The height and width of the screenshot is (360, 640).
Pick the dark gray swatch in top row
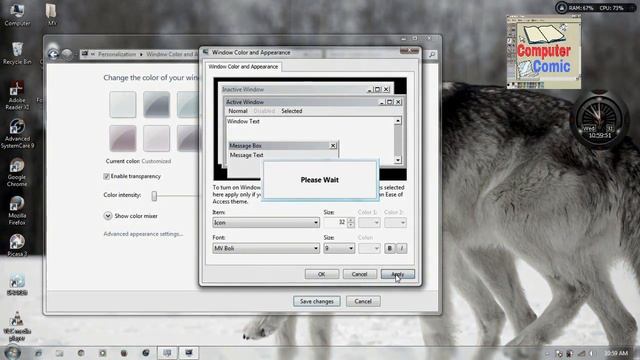click(x=156, y=104)
